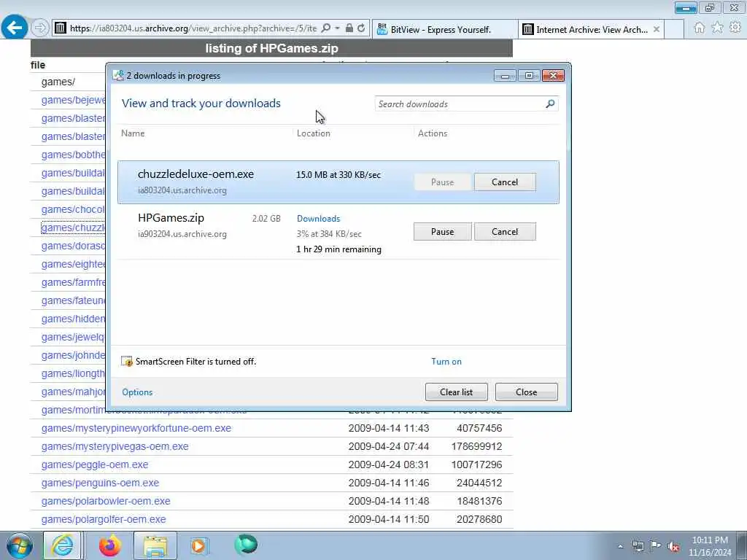Launch Firefox from the taskbar
Viewport: 747px width, 560px height.
[110, 545]
